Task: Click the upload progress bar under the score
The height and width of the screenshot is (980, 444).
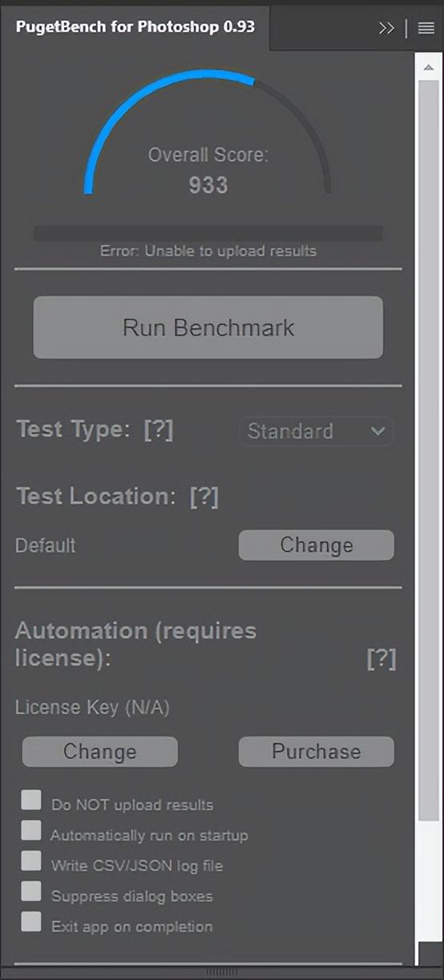Action: (208, 234)
